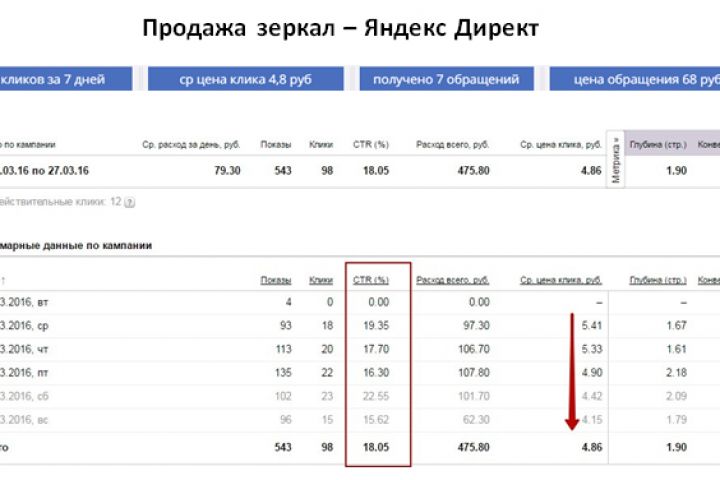Select the '3.2016, вс' row date
Image resolution: width=720 pixels, height=480 pixels.
24,419
